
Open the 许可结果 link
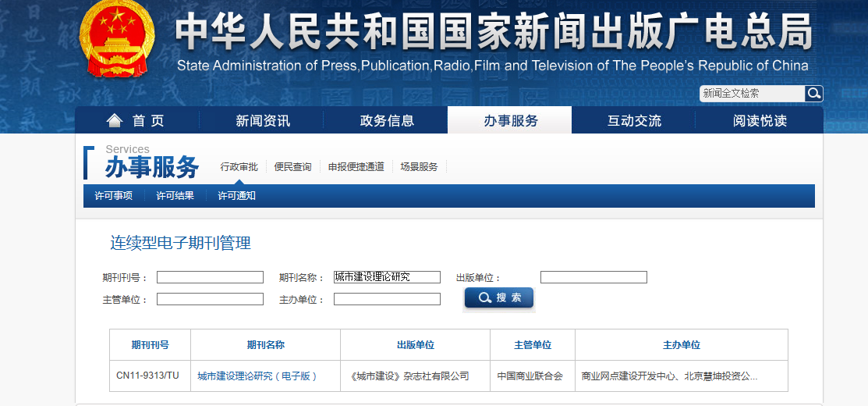pos(175,195)
